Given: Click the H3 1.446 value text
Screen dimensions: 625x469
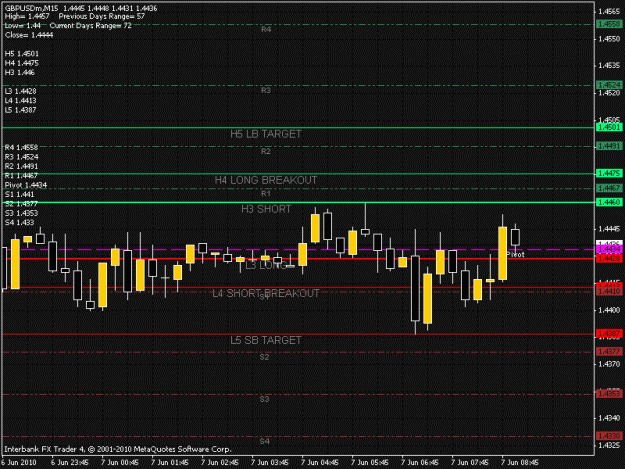Looking at the screenshot, I should (x=20, y=73).
